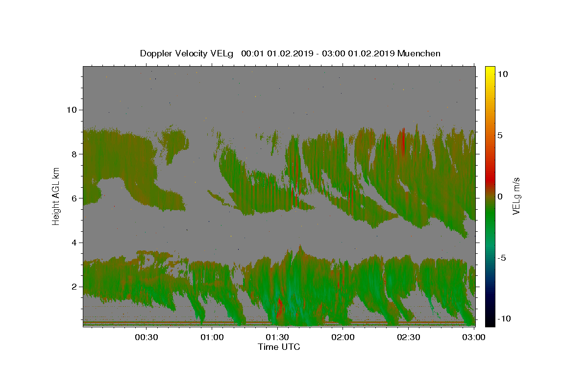The height and width of the screenshot is (392, 588).
Task: Click the 01:30 time tick label
Action: [x=278, y=337]
